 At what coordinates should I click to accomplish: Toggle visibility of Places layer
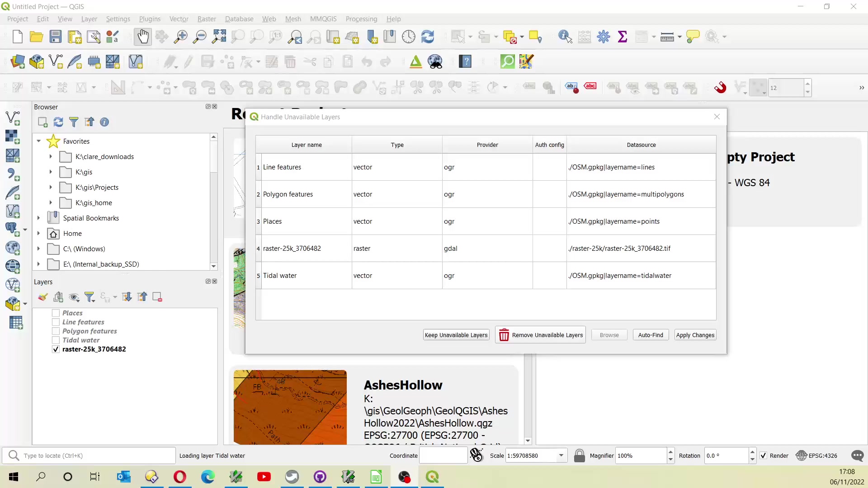point(56,312)
